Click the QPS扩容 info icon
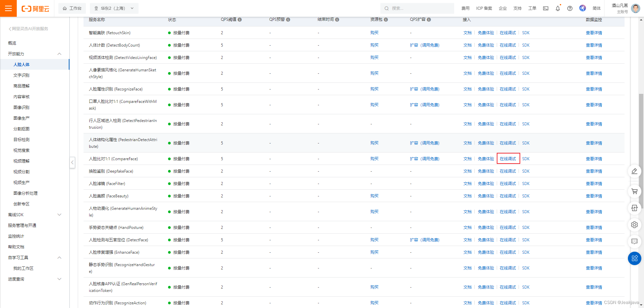644x308 pixels. 429,20
